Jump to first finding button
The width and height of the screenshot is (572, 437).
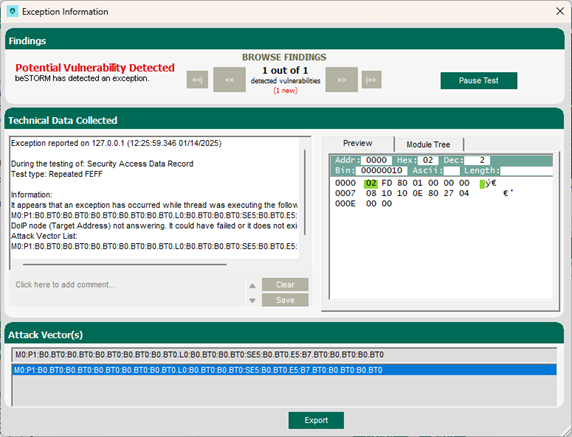(197, 80)
